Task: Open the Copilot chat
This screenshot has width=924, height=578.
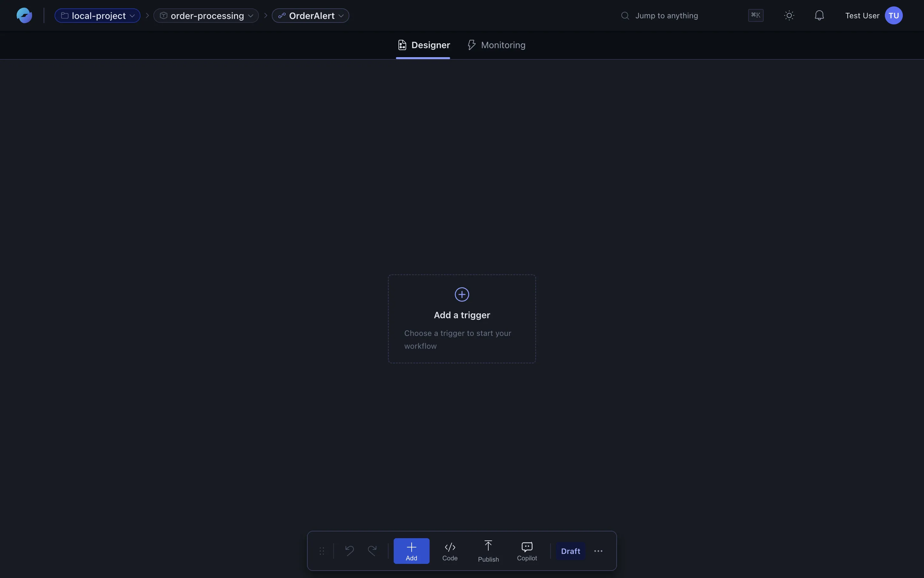Action: point(527,551)
